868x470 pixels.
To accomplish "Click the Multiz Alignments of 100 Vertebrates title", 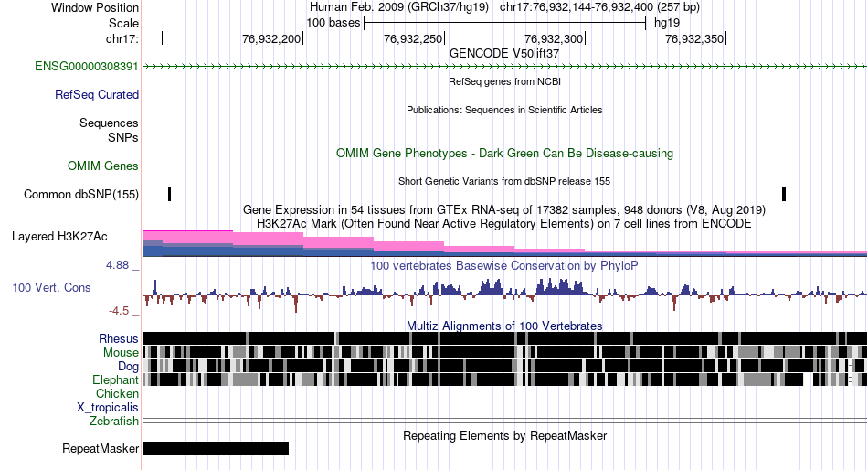I will coord(504,326).
